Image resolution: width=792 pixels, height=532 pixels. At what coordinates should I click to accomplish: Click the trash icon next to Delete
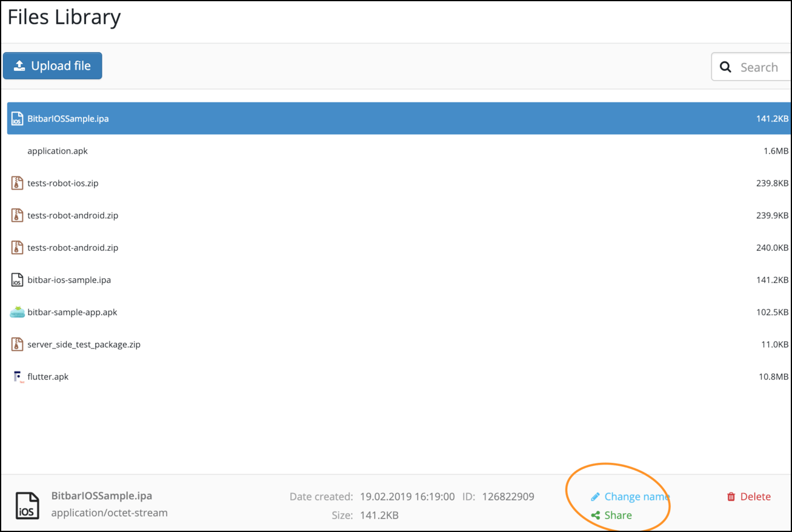[731, 497]
